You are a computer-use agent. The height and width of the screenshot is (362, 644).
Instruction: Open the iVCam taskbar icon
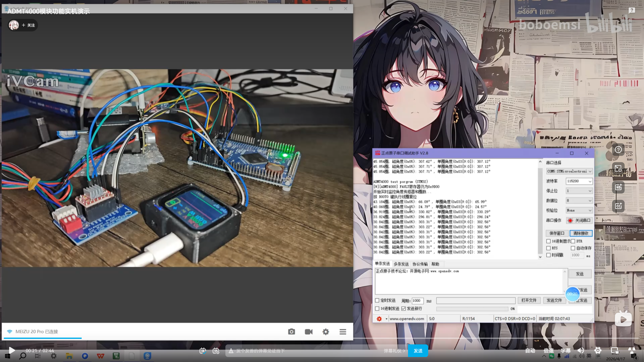pyautogui.click(x=147, y=356)
